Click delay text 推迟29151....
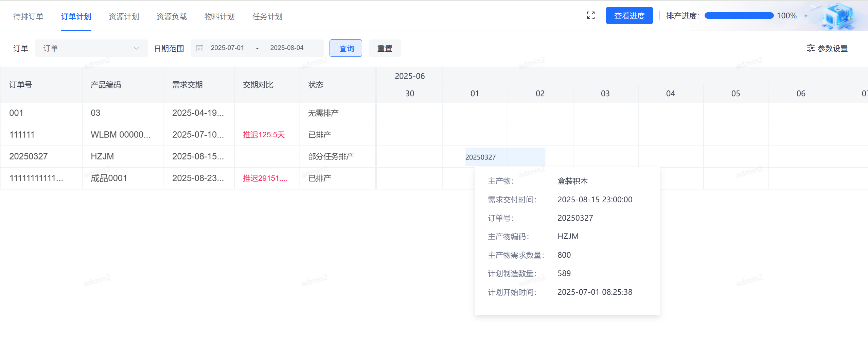This screenshot has height=341, width=868. click(x=265, y=178)
